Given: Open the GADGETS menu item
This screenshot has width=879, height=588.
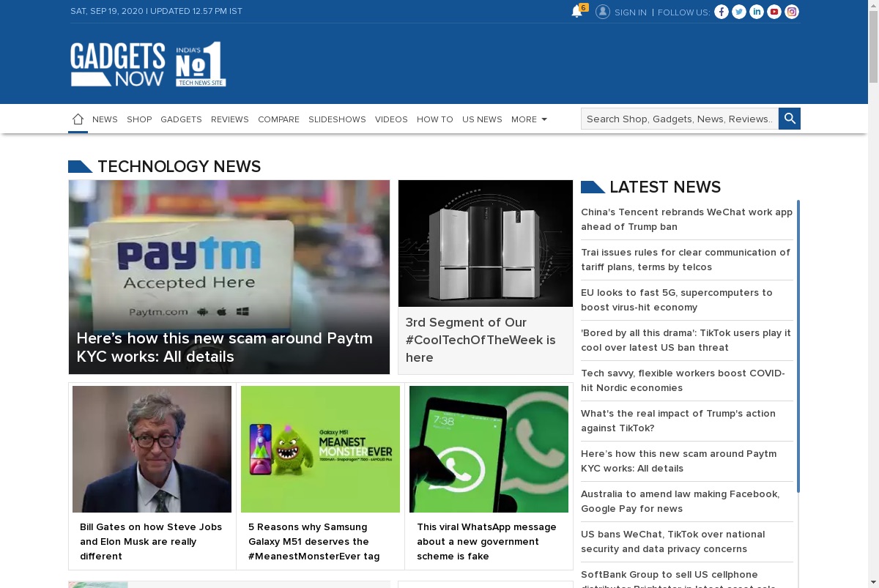Looking at the screenshot, I should tap(181, 119).
